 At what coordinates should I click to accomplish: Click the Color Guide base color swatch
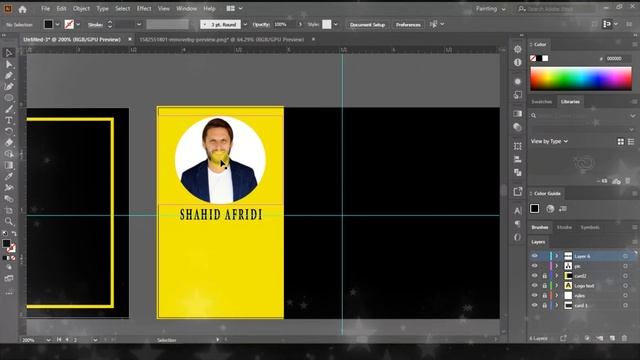[534, 209]
